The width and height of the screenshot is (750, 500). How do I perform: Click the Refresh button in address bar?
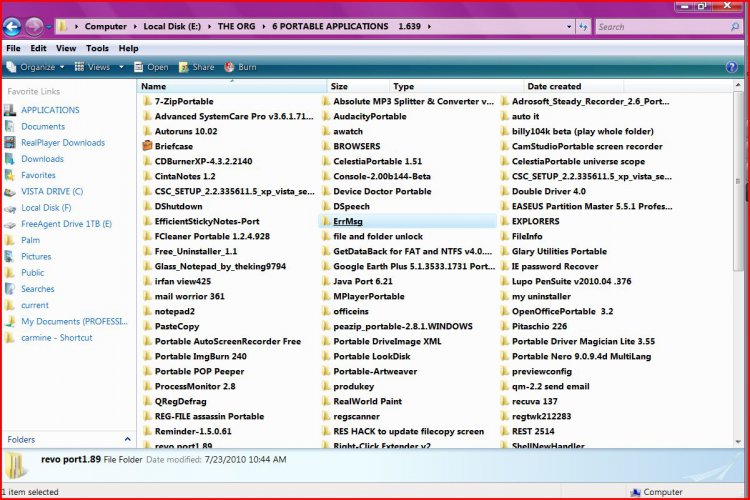pyautogui.click(x=583, y=27)
